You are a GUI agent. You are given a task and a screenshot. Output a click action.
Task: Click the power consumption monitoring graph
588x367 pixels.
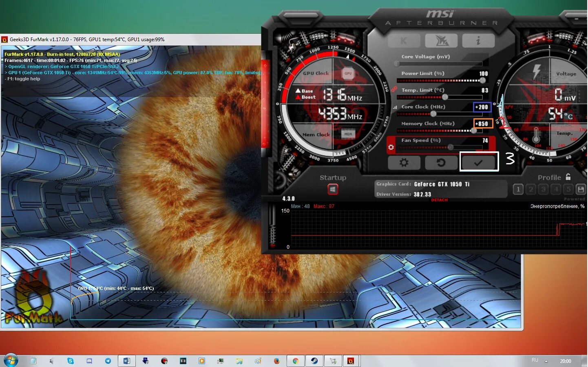click(x=438, y=228)
